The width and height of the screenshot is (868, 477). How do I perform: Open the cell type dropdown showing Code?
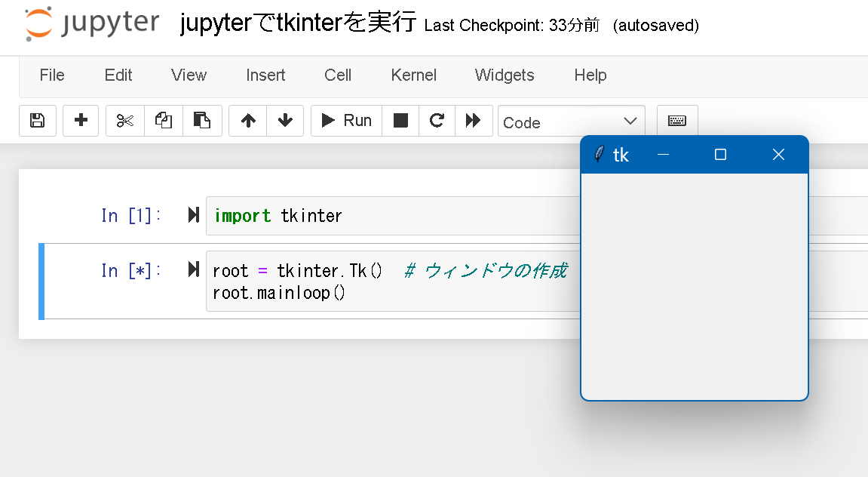(x=571, y=122)
